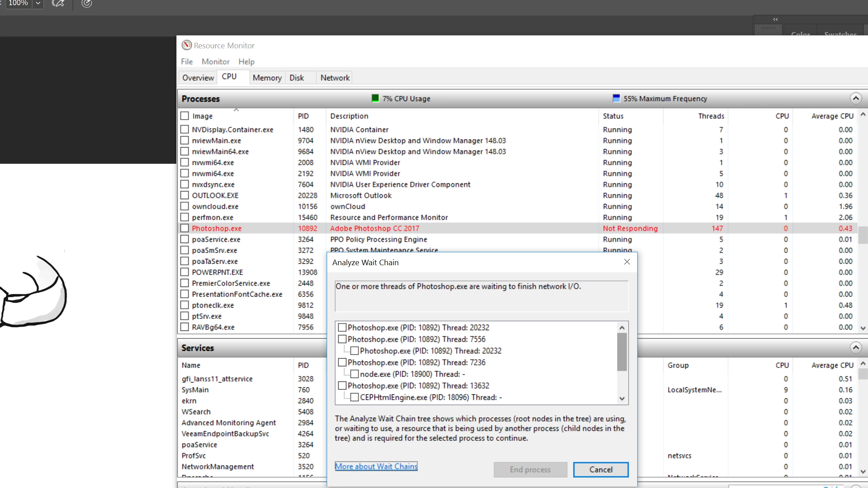This screenshot has width=868, height=488.
Task: Select the OUTLOOK.EXE process row
Action: tap(215, 195)
